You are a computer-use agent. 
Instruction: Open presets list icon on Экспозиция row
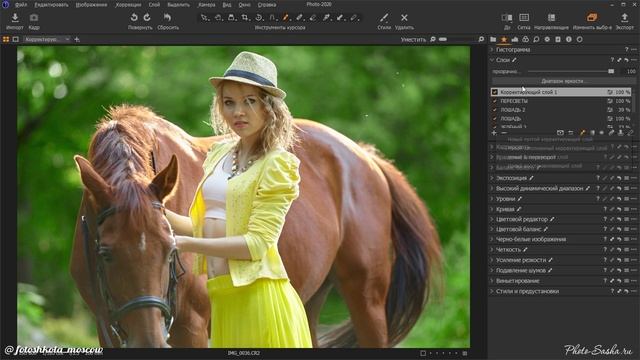[x=627, y=178]
